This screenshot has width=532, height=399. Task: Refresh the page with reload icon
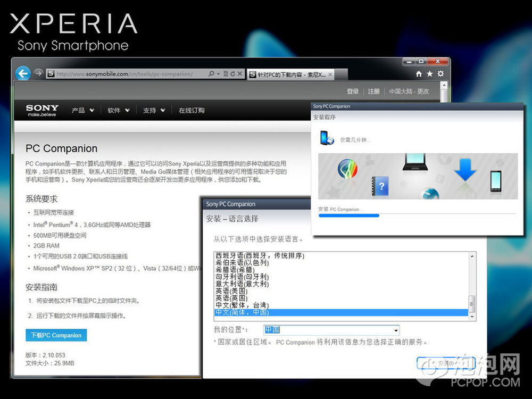click(233, 73)
